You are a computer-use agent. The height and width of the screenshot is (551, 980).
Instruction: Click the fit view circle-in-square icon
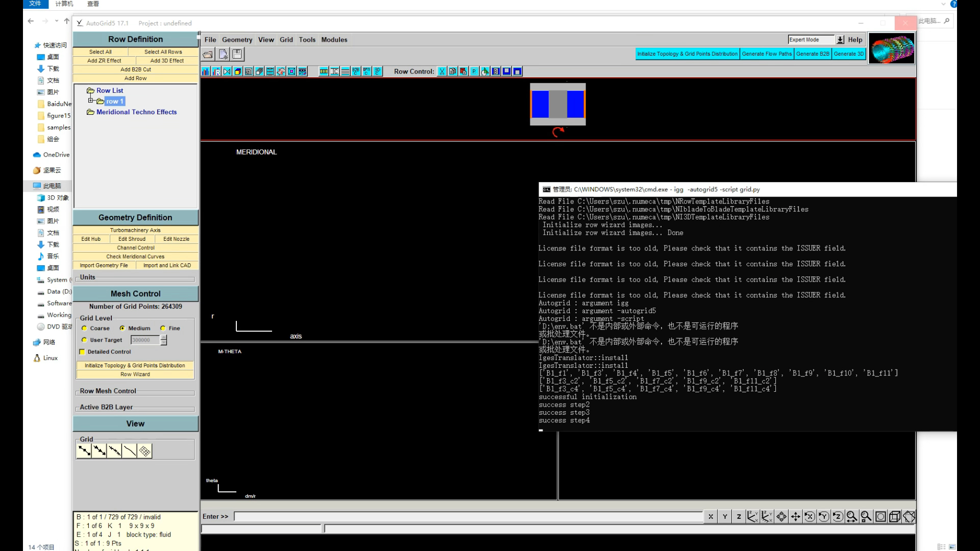pyautogui.click(x=880, y=517)
